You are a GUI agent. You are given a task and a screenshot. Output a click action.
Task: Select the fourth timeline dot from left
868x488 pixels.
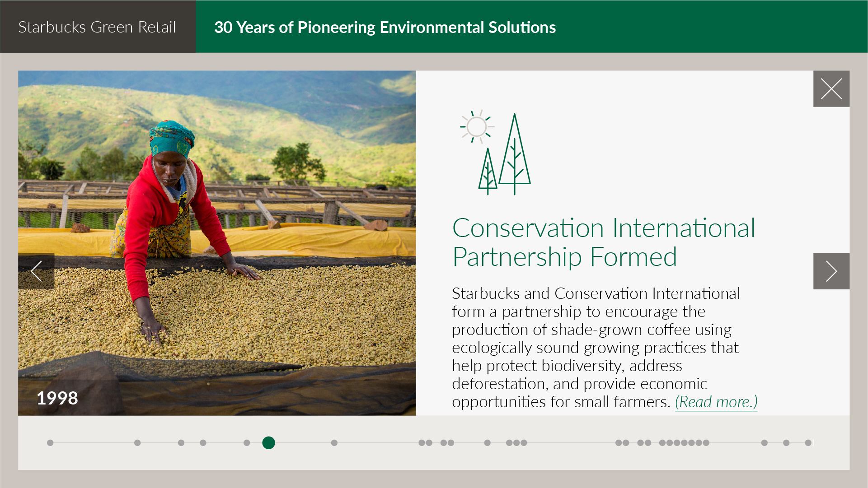coord(203,443)
